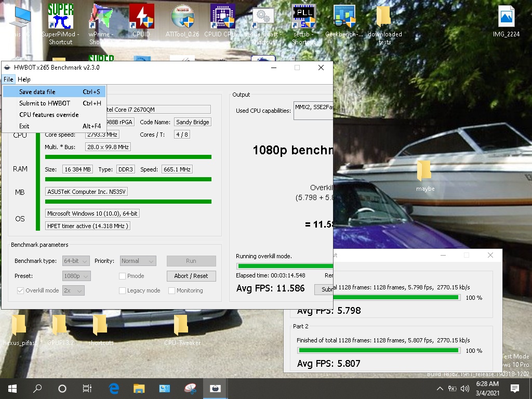Click Avg FPS: 5.807 text
This screenshot has width=532, height=399.
pyautogui.click(x=328, y=364)
